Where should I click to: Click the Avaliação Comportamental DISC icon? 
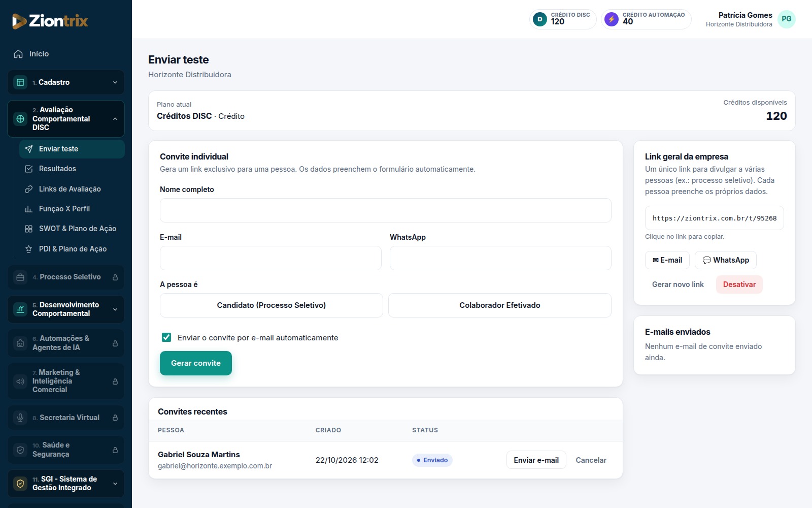click(20, 119)
